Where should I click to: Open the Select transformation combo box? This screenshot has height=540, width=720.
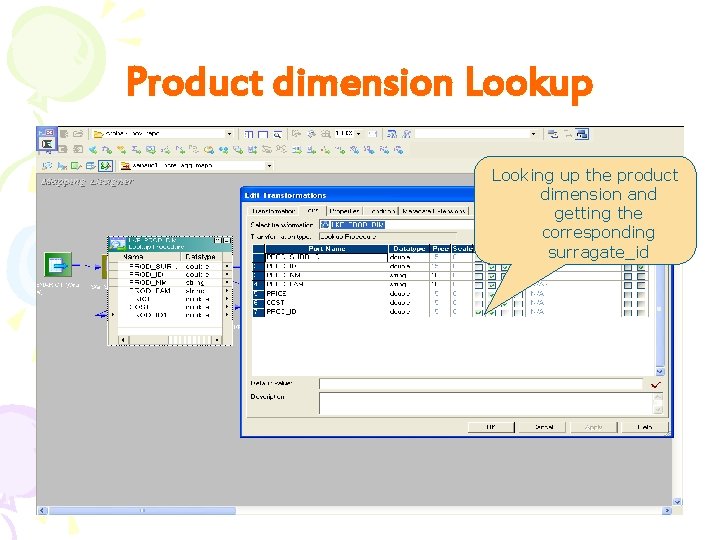coord(397,225)
